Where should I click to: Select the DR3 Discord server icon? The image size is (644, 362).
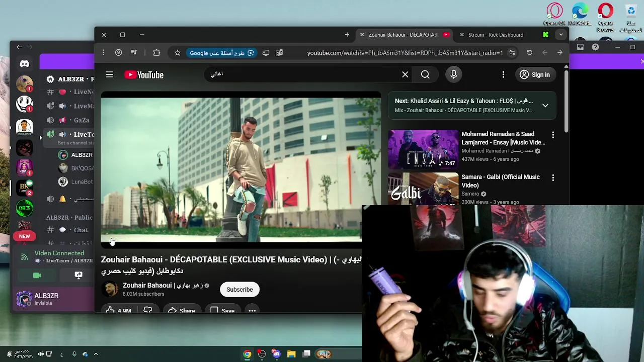click(x=24, y=208)
